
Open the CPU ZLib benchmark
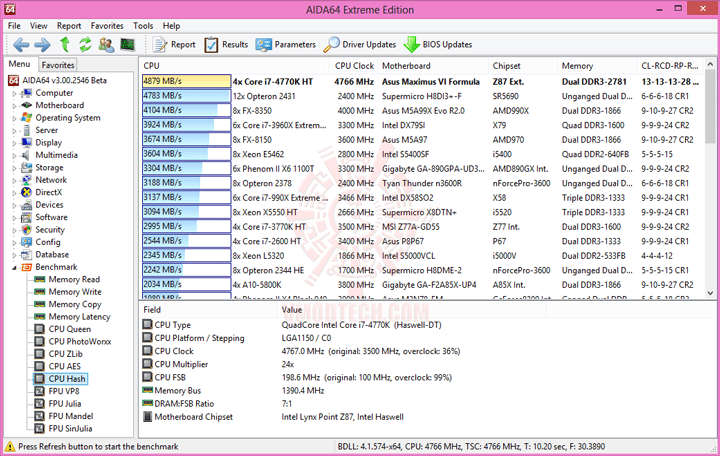pyautogui.click(x=66, y=354)
